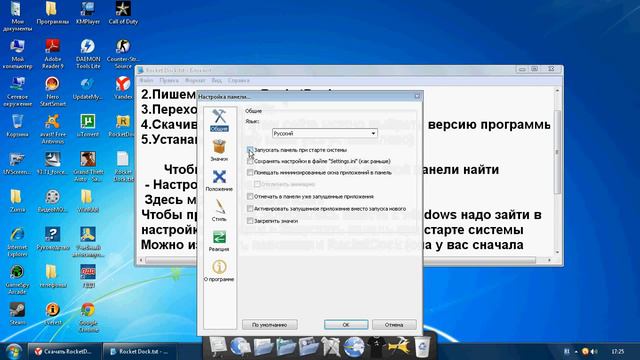Open the О программе info section
The height and width of the screenshot is (360, 640).
point(219,271)
